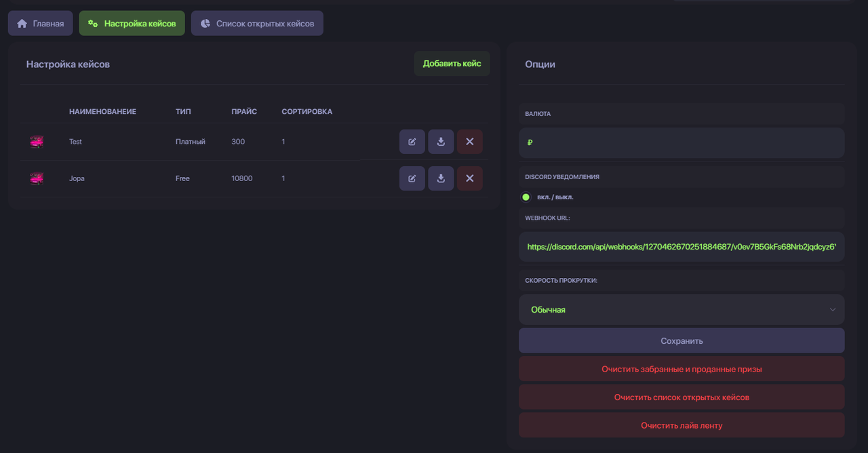Viewport: 868px width, 453px height.
Task: Click the chevron arrow of the speed dropdown
Action: (833, 310)
